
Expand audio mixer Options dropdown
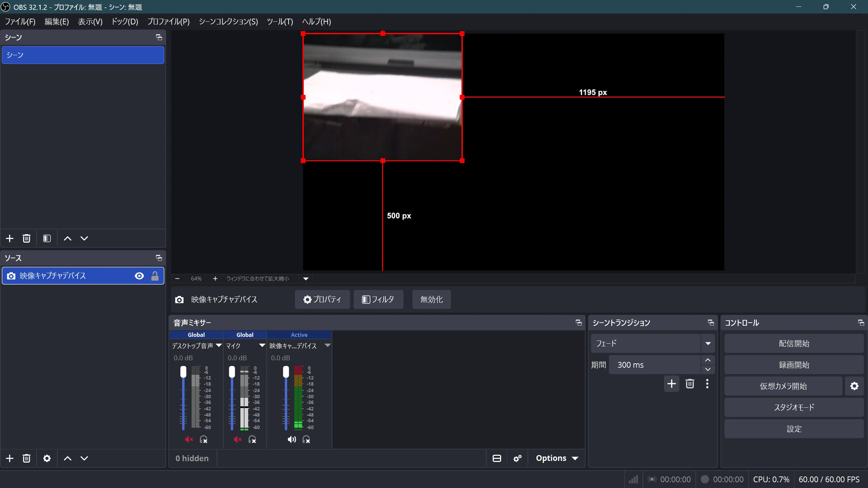[x=557, y=458]
